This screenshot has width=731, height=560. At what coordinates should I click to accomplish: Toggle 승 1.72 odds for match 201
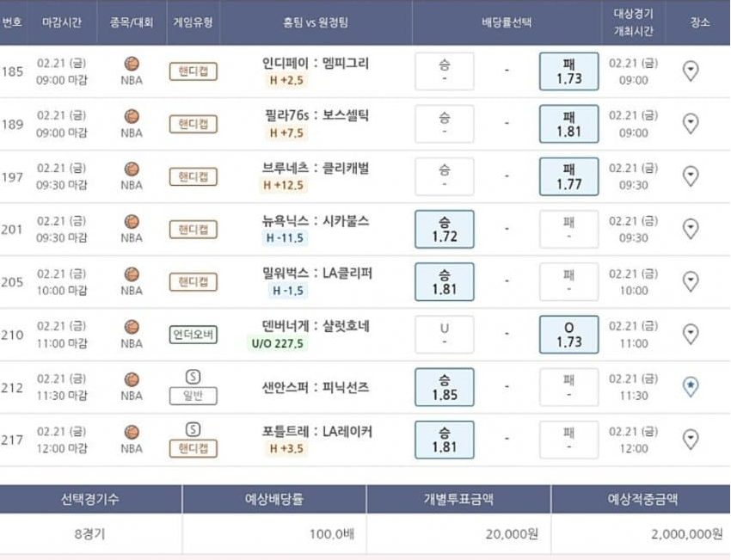tap(445, 229)
